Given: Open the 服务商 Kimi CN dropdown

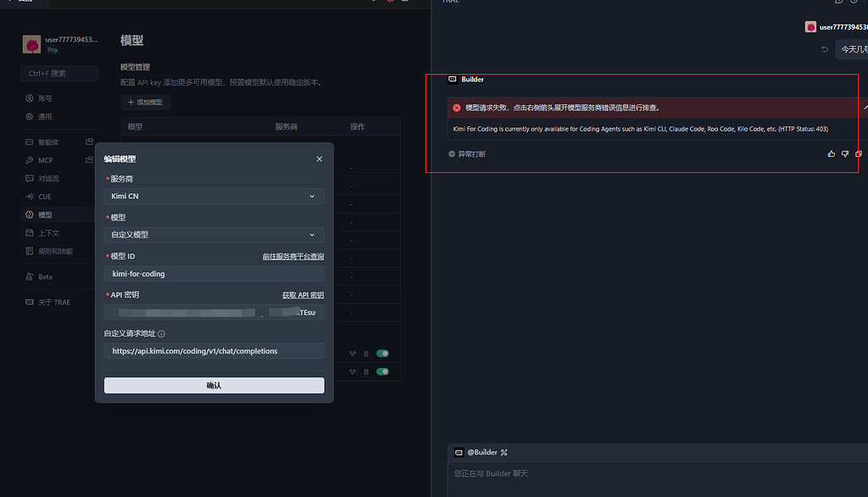Looking at the screenshot, I should click(214, 196).
